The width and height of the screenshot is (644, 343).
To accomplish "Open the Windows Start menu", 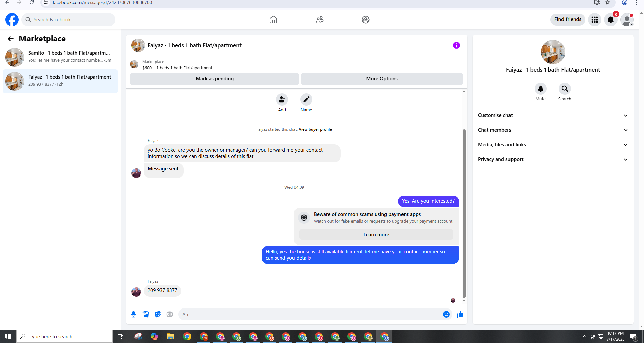I will coord(8,336).
